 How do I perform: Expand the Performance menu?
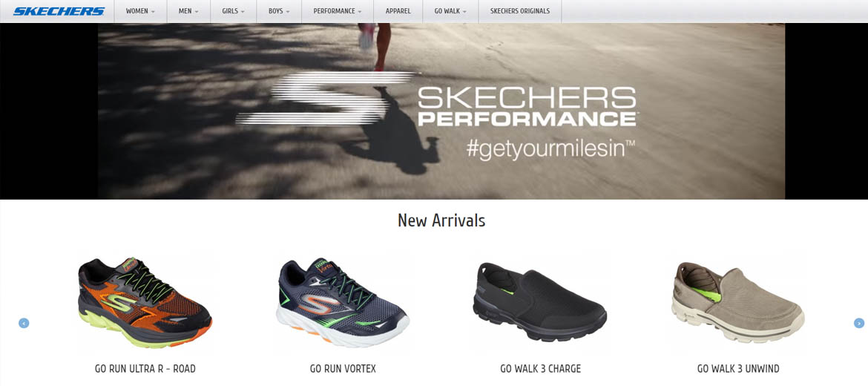(337, 11)
